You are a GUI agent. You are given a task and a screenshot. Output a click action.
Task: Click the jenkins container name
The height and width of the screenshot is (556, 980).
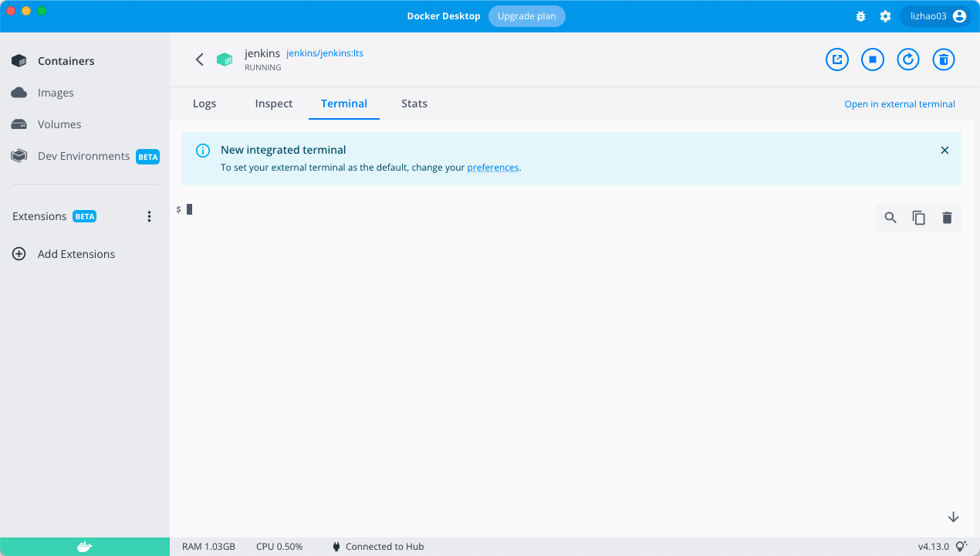(262, 53)
